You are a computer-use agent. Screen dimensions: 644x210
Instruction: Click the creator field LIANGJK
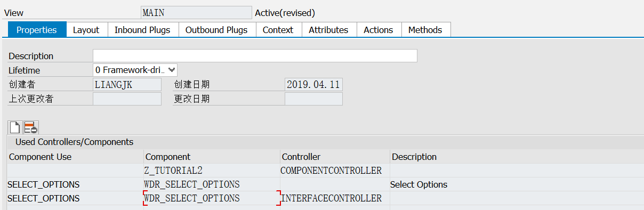127,84
